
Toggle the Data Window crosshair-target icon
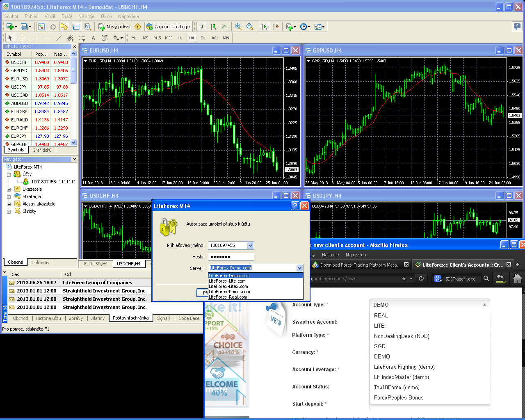[53, 27]
